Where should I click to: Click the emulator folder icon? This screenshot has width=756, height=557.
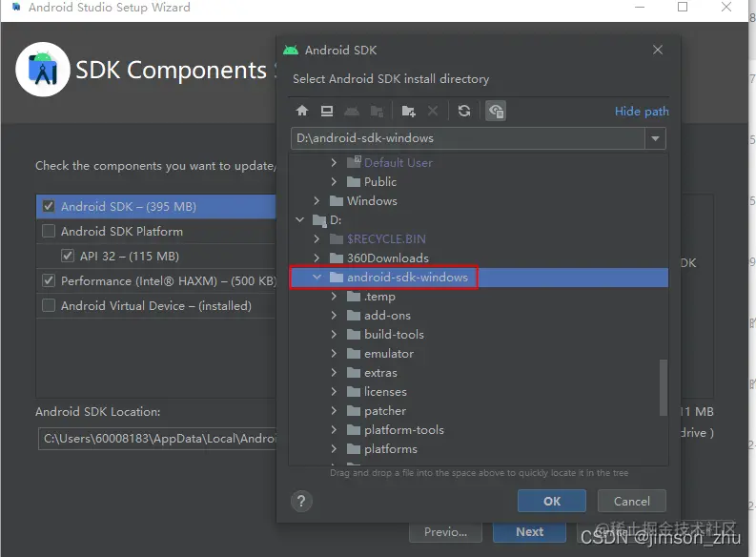(354, 354)
